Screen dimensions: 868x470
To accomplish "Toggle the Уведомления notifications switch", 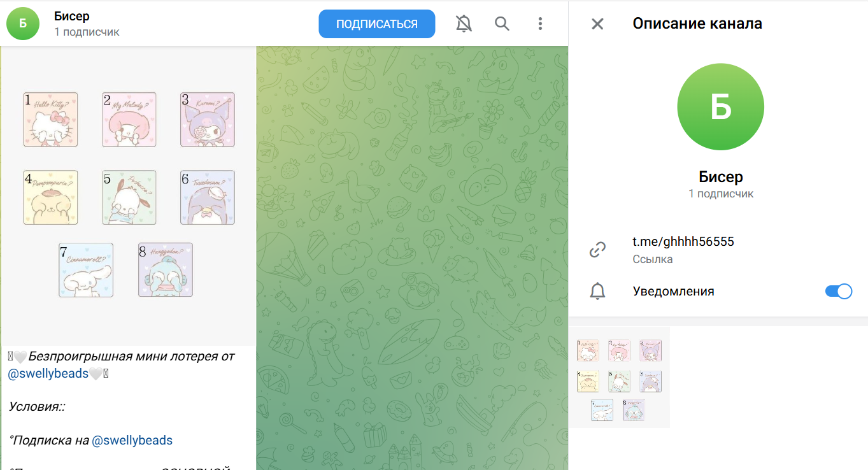I will pos(838,292).
